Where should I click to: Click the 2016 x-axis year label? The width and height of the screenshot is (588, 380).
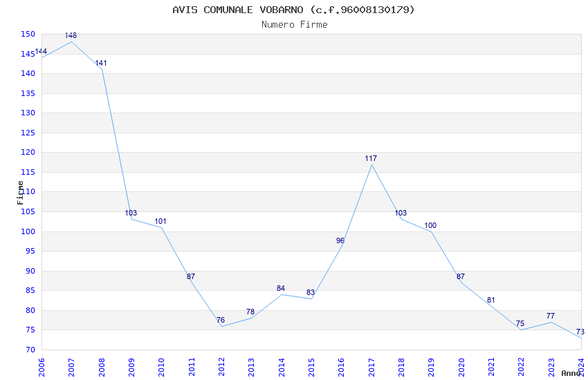pos(341,368)
